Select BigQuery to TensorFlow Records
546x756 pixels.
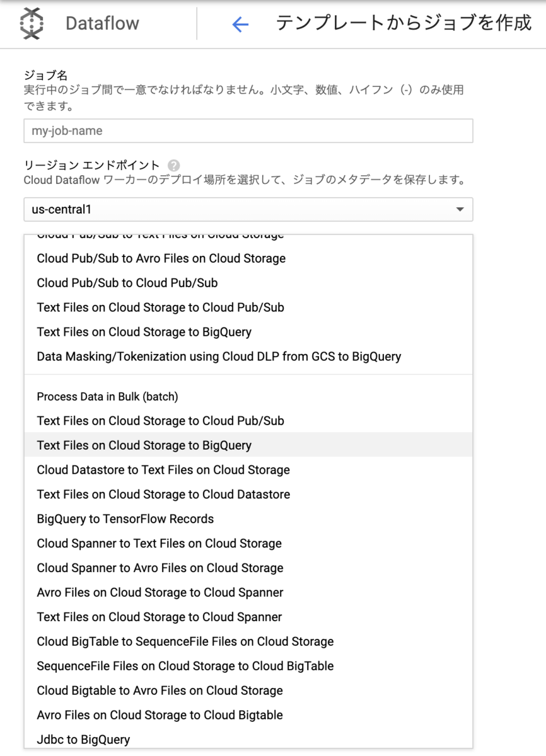[248, 519]
